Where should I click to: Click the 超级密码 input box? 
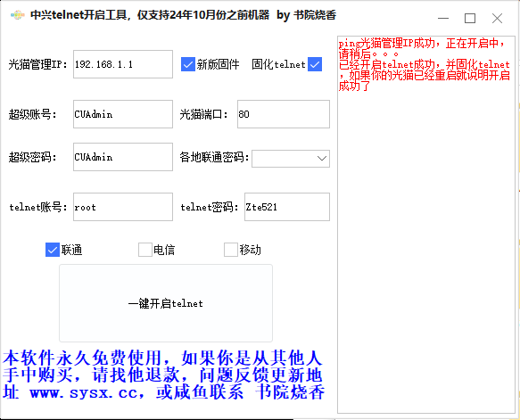coord(123,157)
